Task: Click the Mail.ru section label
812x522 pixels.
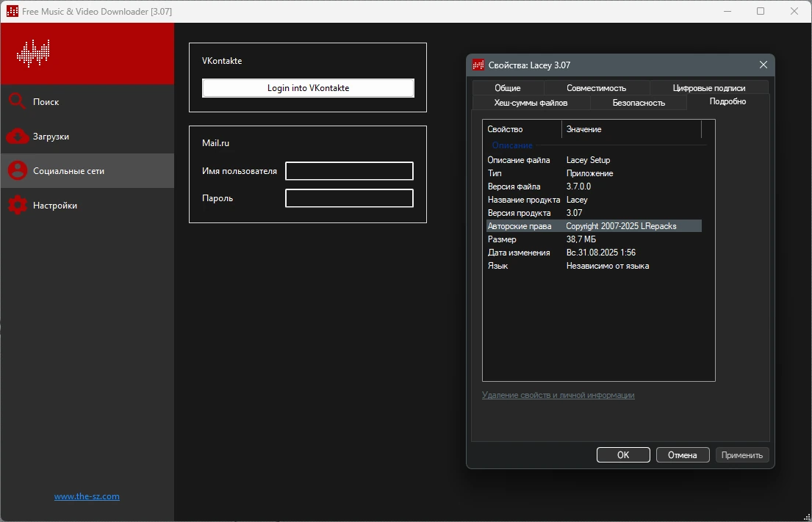Action: (215, 142)
